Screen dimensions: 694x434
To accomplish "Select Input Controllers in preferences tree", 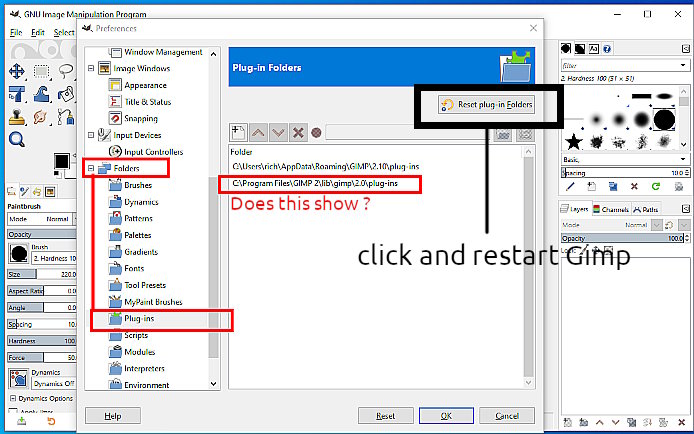I will (154, 152).
